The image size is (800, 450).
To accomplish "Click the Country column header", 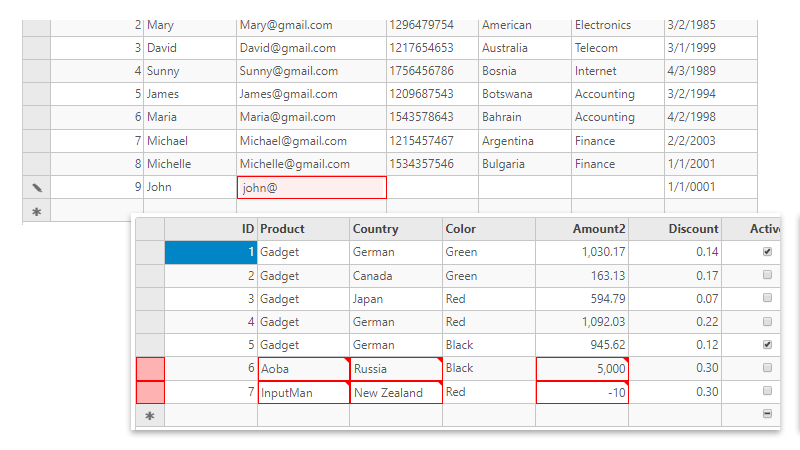I will 396,229.
